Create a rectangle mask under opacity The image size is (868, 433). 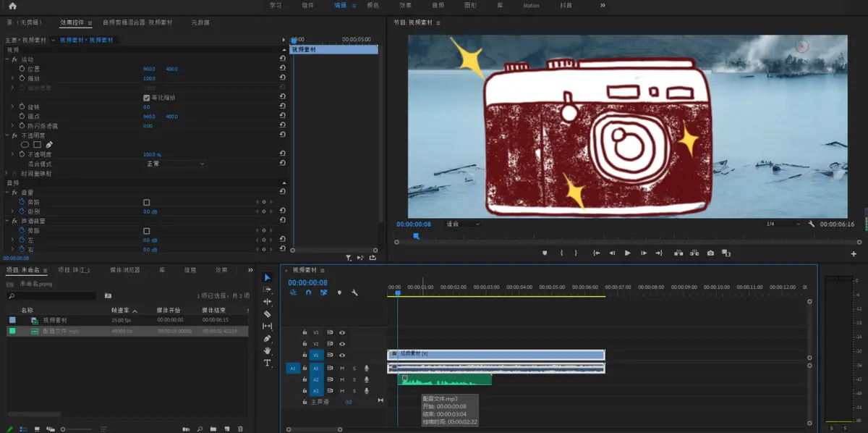[37, 145]
